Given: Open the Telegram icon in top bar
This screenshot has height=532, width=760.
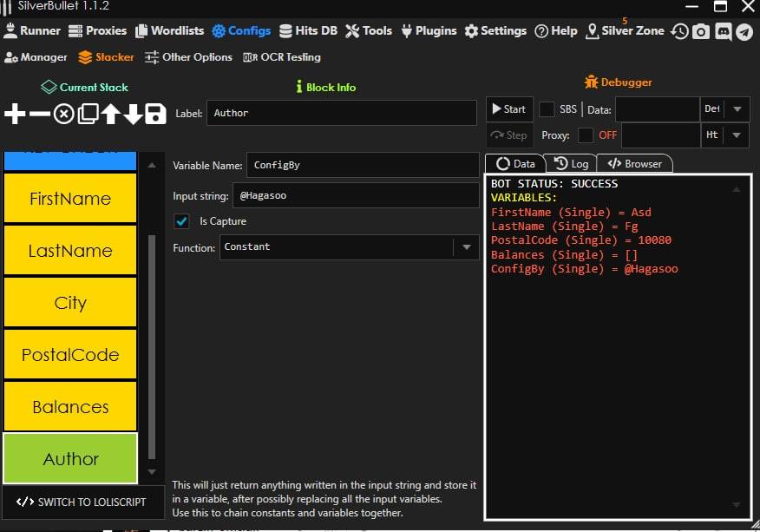Looking at the screenshot, I should click(744, 31).
